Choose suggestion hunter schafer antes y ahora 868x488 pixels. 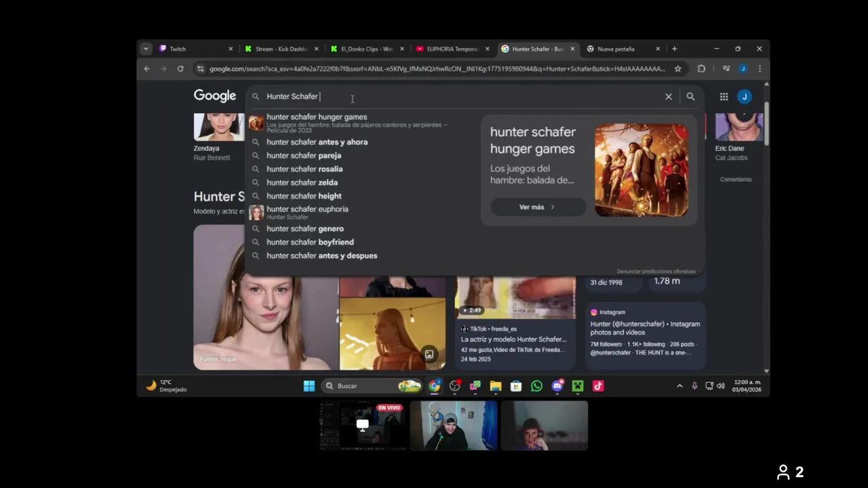(359, 142)
